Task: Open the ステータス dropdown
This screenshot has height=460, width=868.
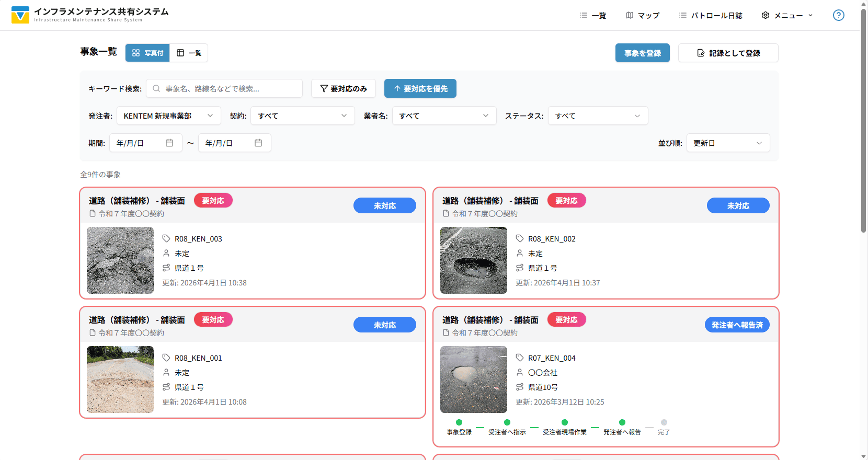Action: click(598, 116)
